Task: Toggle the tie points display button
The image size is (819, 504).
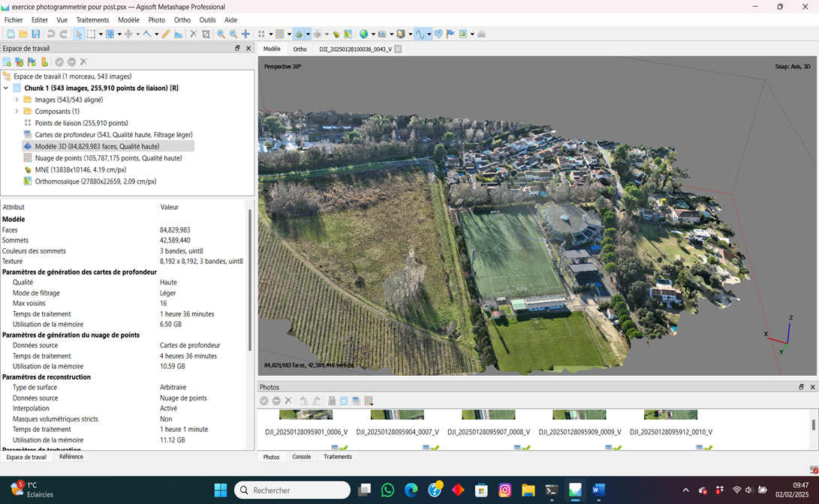Action: click(261, 34)
